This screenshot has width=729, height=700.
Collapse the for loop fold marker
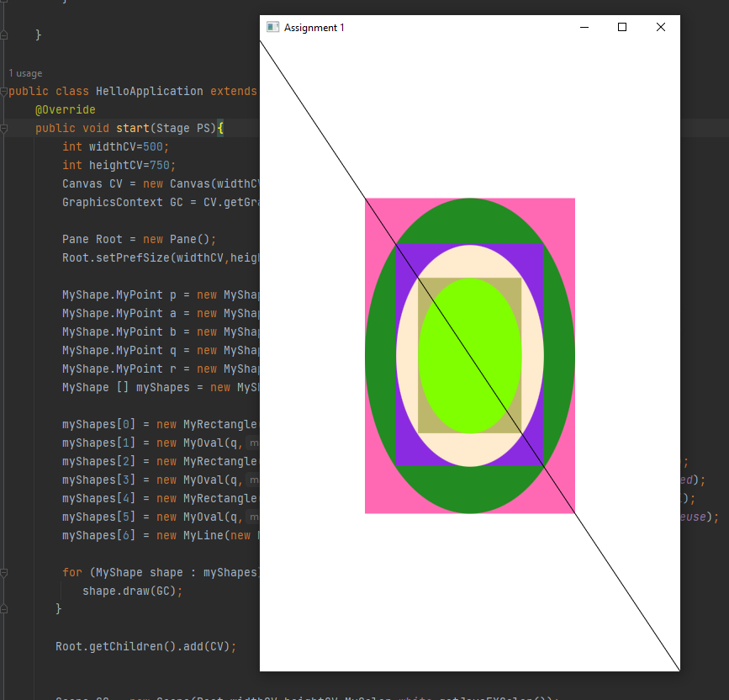pyautogui.click(x=4, y=573)
